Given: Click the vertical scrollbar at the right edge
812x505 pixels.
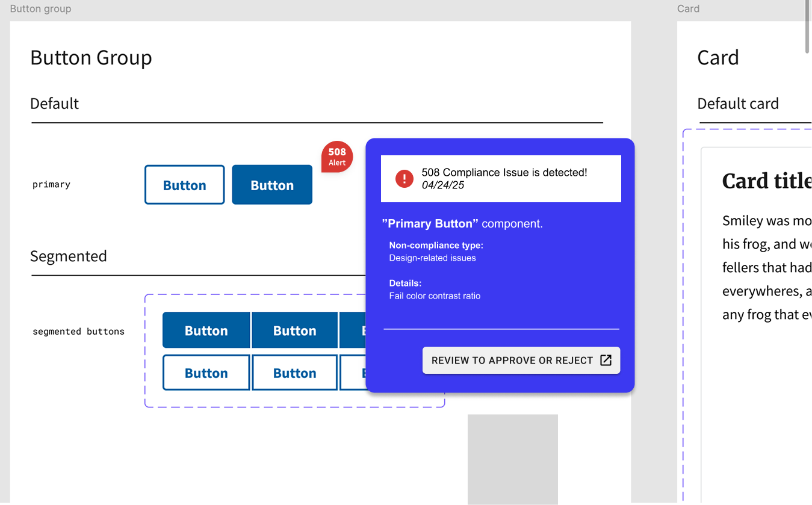Looking at the screenshot, I should pyautogui.click(x=808, y=26).
